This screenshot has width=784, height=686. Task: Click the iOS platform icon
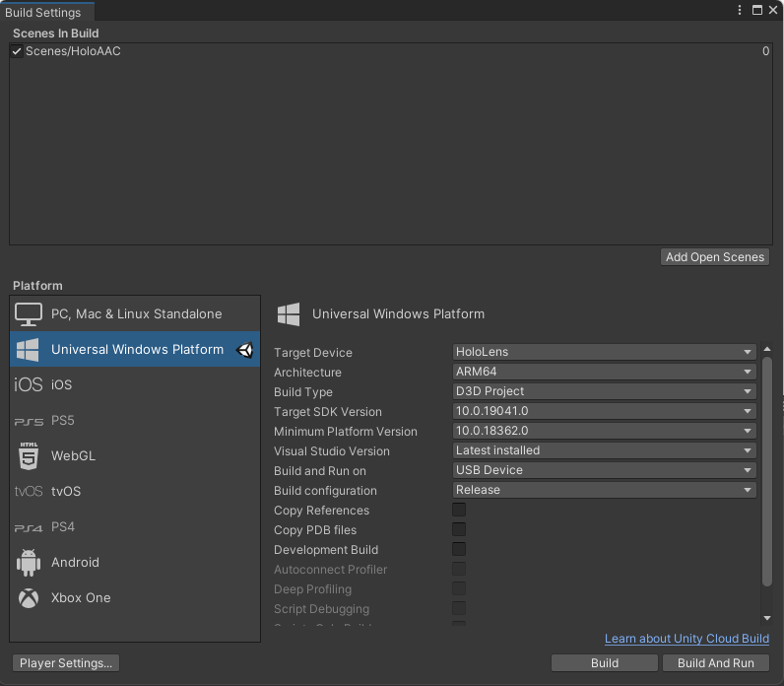point(28,384)
